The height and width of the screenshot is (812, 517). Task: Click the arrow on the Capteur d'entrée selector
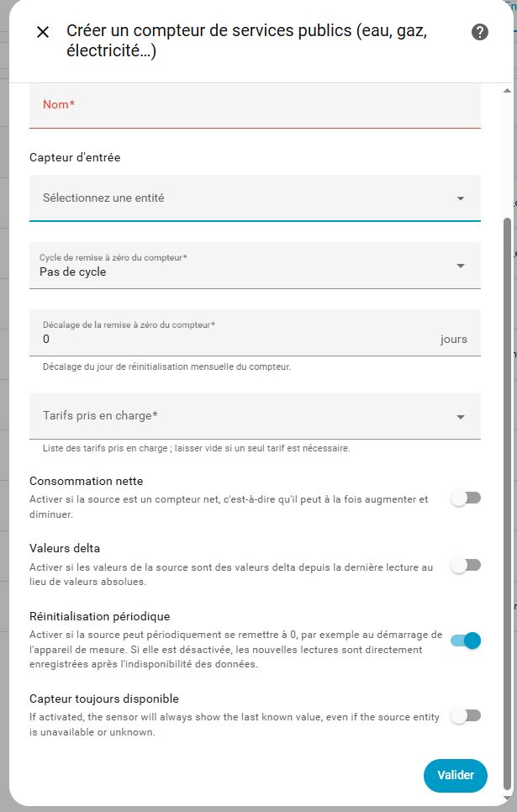click(461, 198)
